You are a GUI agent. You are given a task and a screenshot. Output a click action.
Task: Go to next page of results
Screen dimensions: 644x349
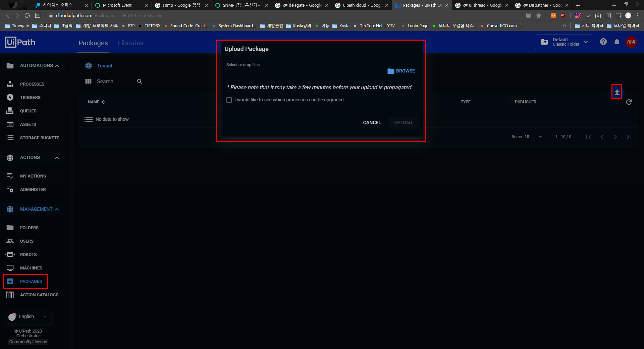[x=615, y=137]
